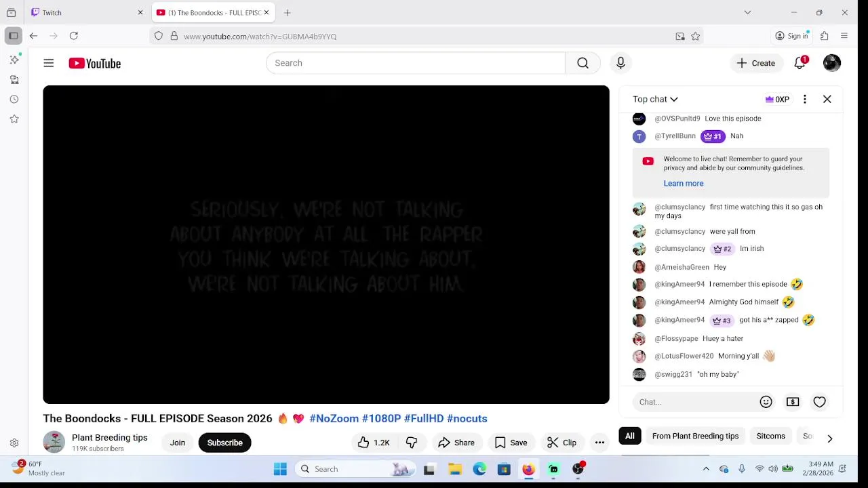Click the YouTube search magnifier button
Screen dimensions: 868x488
[583, 63]
